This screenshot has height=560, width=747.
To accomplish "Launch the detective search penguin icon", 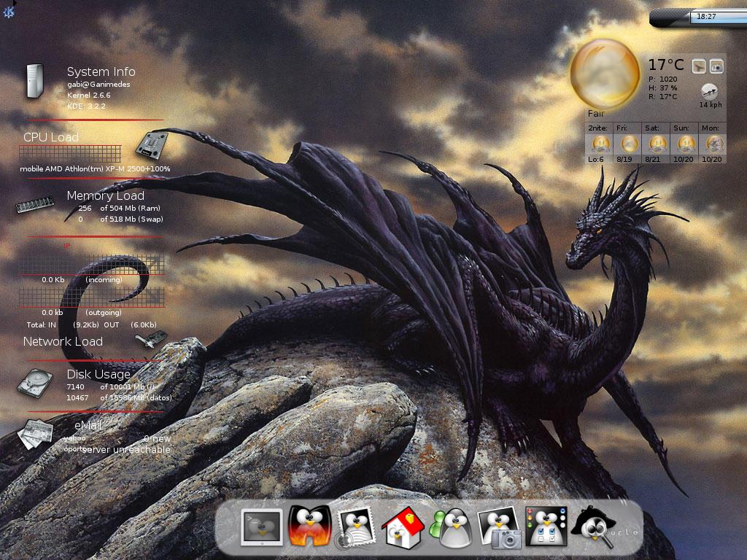I will [x=593, y=527].
